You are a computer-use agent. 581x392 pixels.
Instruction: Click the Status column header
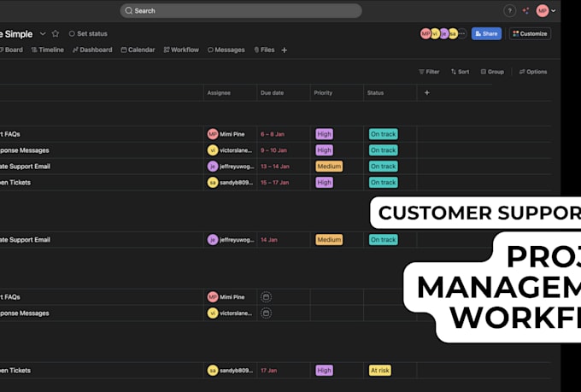coord(390,92)
